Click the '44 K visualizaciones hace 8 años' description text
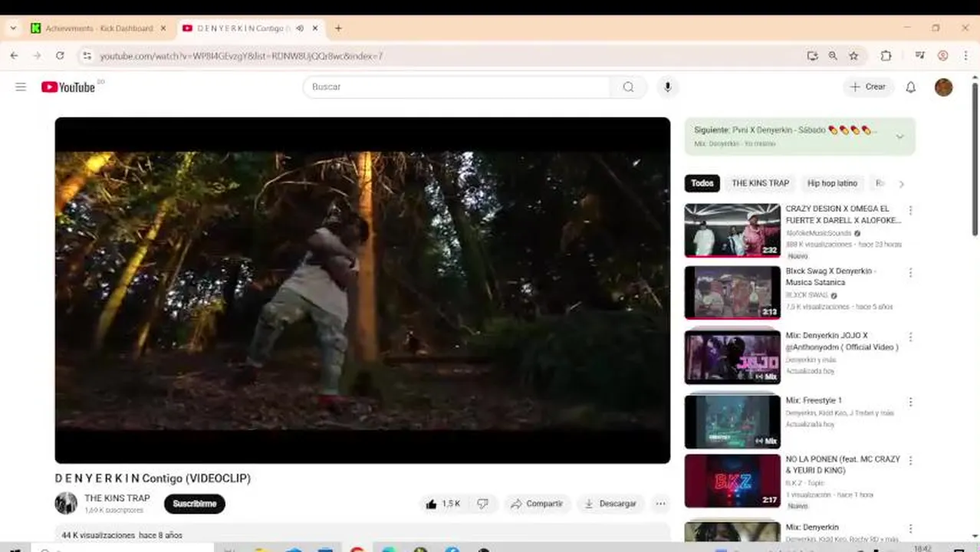 122,535
